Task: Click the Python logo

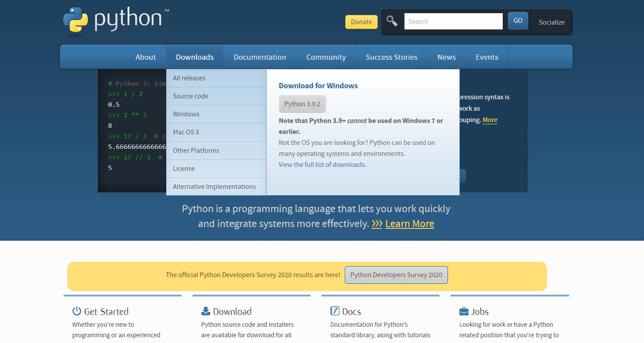Action: click(116, 20)
